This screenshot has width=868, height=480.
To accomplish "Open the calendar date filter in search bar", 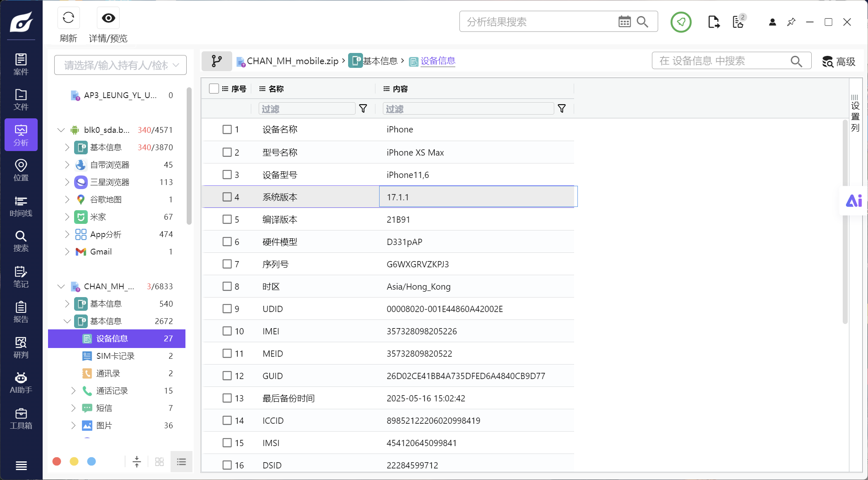I will point(625,22).
